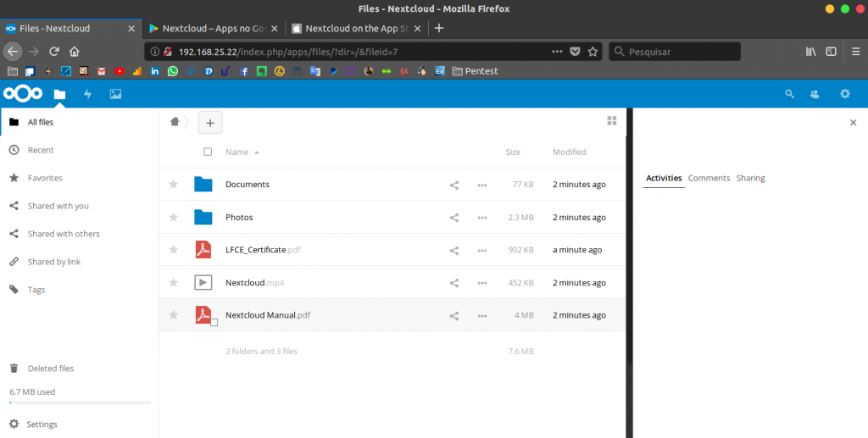
Task: Reload the page in Firefox
Action: click(x=53, y=52)
